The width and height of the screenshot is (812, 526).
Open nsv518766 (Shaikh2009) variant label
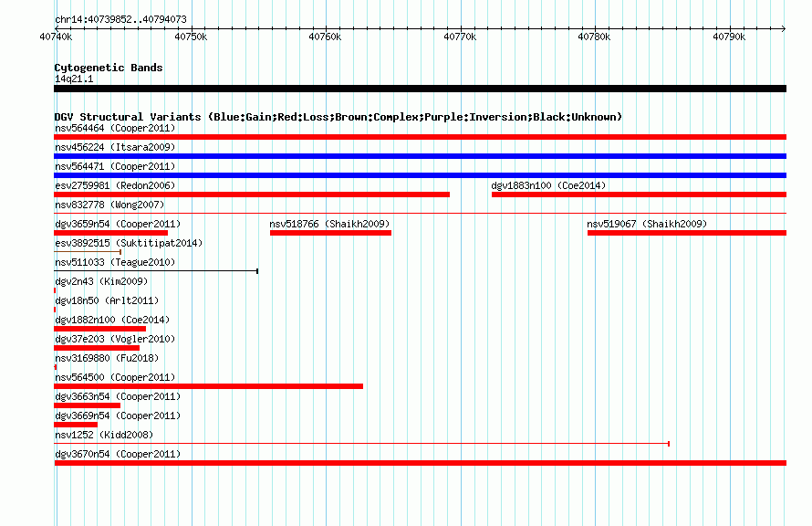[x=329, y=224]
